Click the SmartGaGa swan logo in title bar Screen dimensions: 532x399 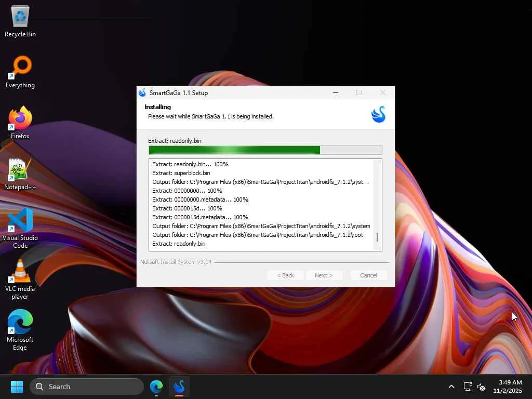(142, 92)
